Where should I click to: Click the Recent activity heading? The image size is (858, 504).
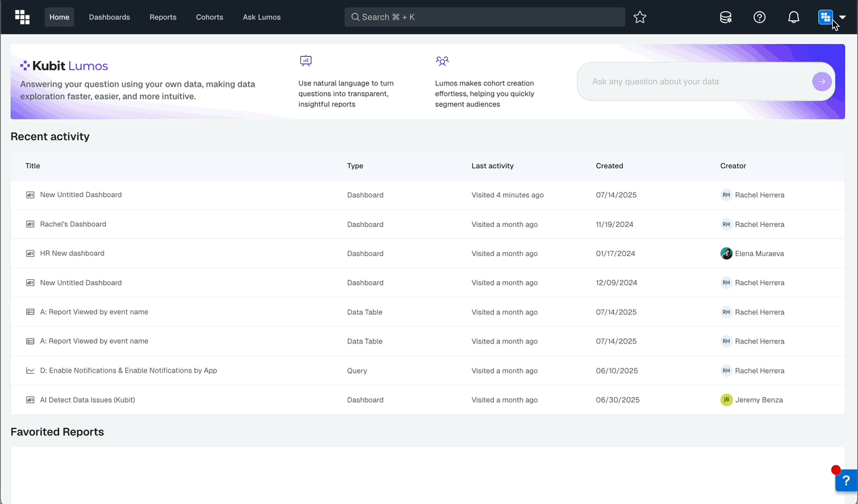tap(50, 136)
